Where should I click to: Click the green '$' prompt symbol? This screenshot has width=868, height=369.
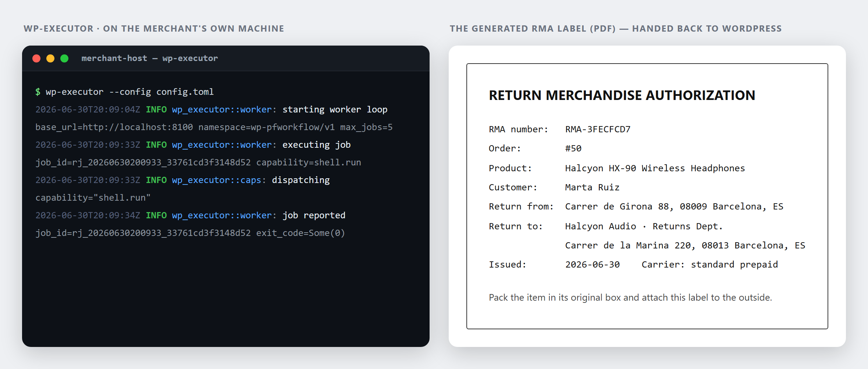38,92
